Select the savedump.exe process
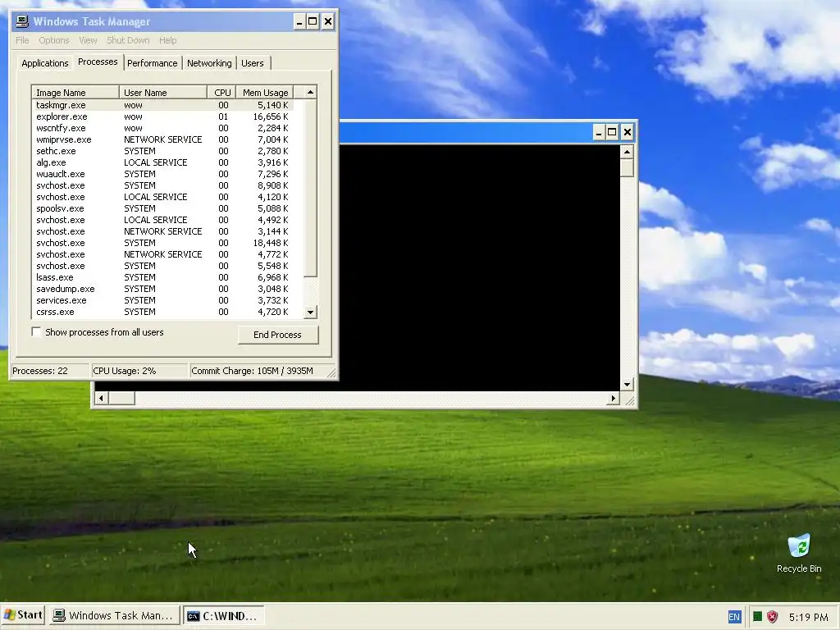 pos(162,289)
